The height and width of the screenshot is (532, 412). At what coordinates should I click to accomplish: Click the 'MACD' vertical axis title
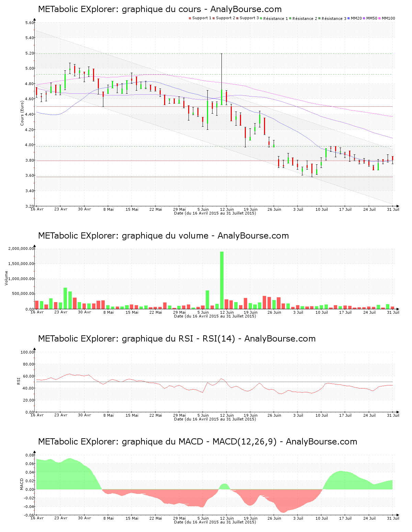22,484
